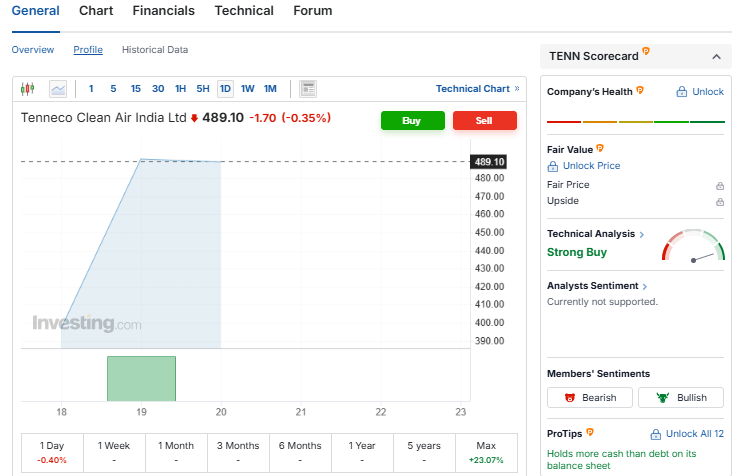Click the 'Holds more cash than debt' ProTip
The image size is (736, 476).
(621, 460)
